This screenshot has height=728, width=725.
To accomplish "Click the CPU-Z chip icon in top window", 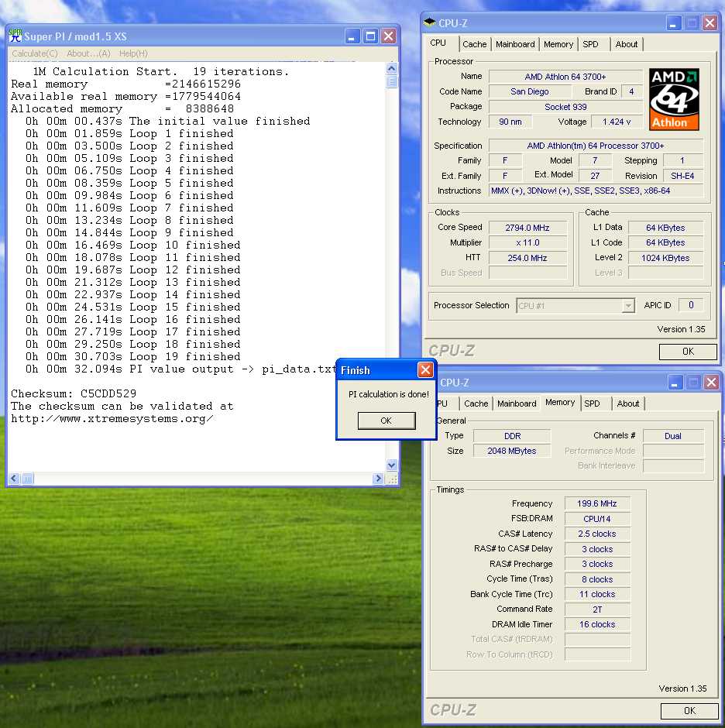I will 430,22.
